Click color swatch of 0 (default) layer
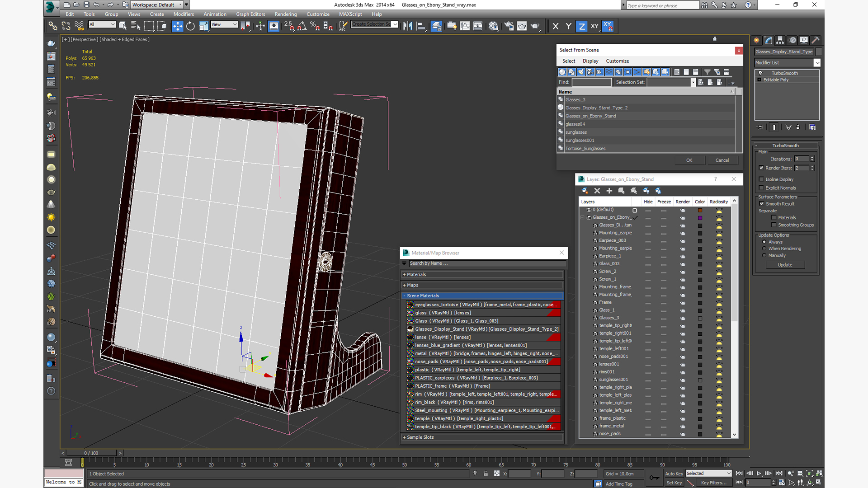Viewport: 868px width, 488px height. click(700, 210)
